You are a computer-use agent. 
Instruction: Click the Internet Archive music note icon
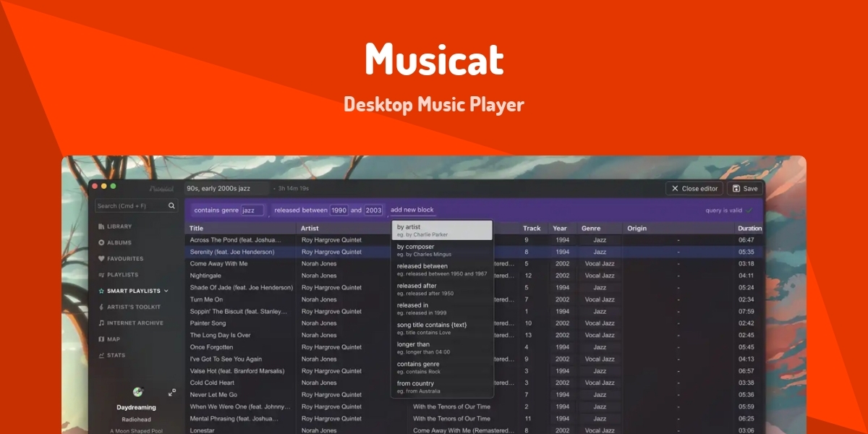[x=101, y=323]
